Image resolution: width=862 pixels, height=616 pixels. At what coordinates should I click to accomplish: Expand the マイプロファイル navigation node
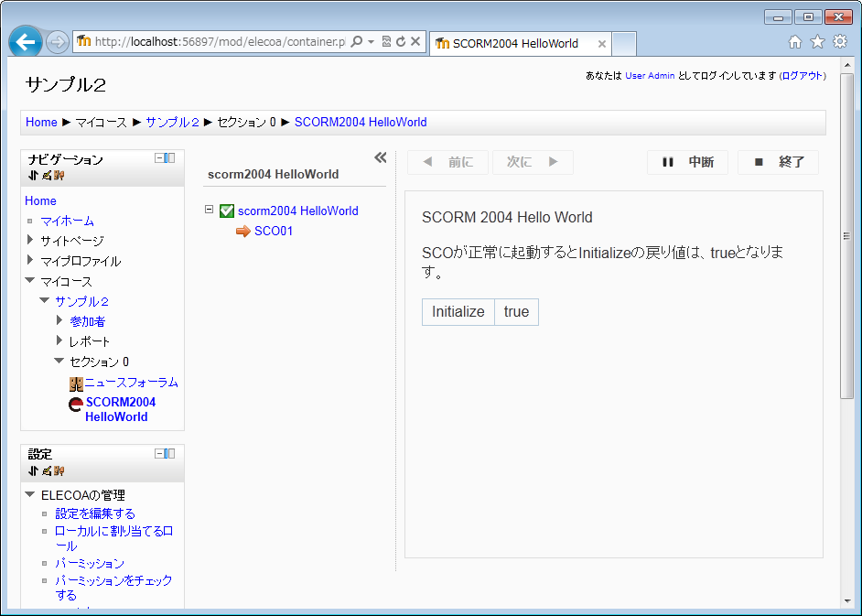[x=30, y=261]
